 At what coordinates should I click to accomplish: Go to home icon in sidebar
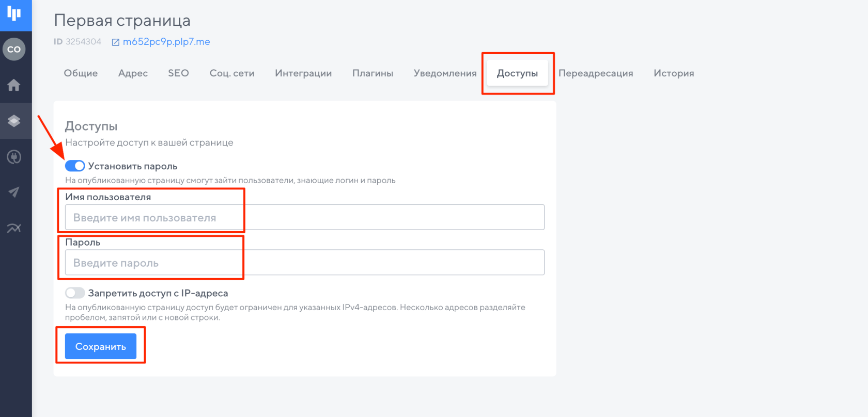pyautogui.click(x=14, y=85)
